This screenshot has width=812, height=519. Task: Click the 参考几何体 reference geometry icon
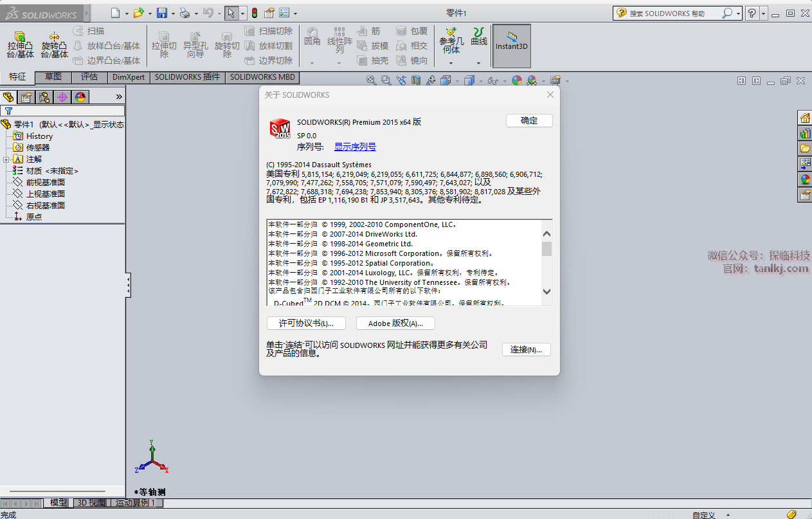click(451, 39)
